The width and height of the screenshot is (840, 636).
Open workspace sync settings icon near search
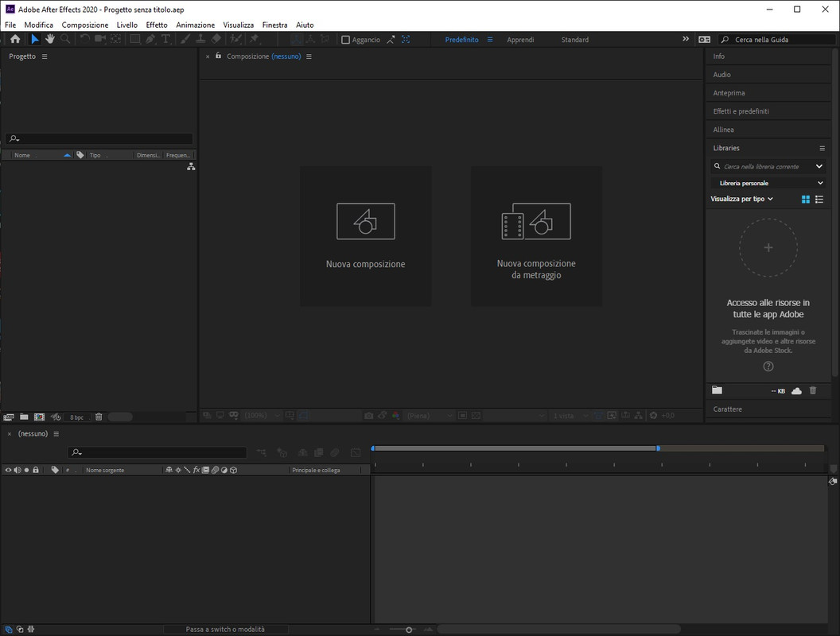pyautogui.click(x=705, y=40)
